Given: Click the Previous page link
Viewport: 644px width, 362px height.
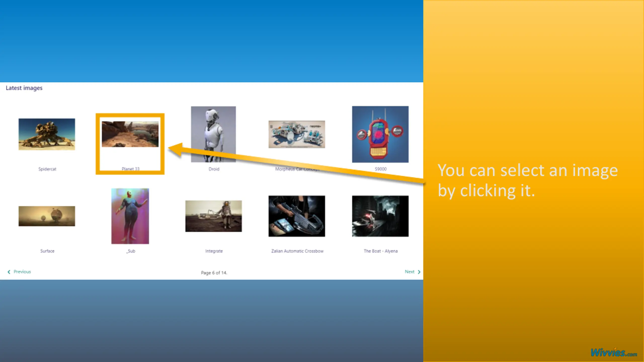Looking at the screenshot, I should tap(22, 272).
